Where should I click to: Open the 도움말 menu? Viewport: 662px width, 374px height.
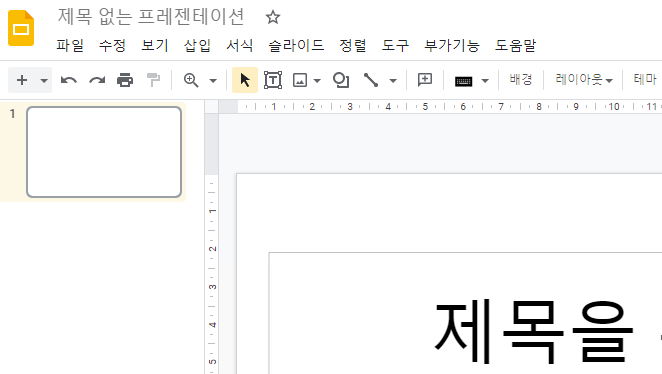515,45
